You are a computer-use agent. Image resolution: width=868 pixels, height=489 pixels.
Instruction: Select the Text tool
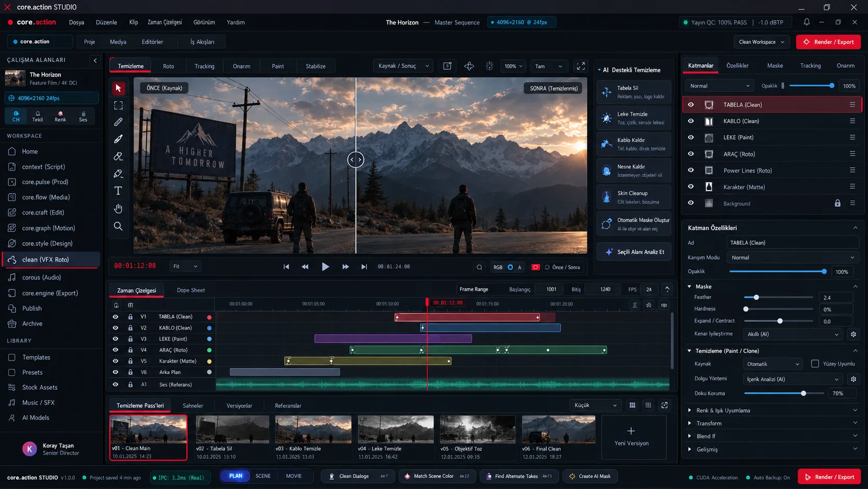(x=118, y=191)
